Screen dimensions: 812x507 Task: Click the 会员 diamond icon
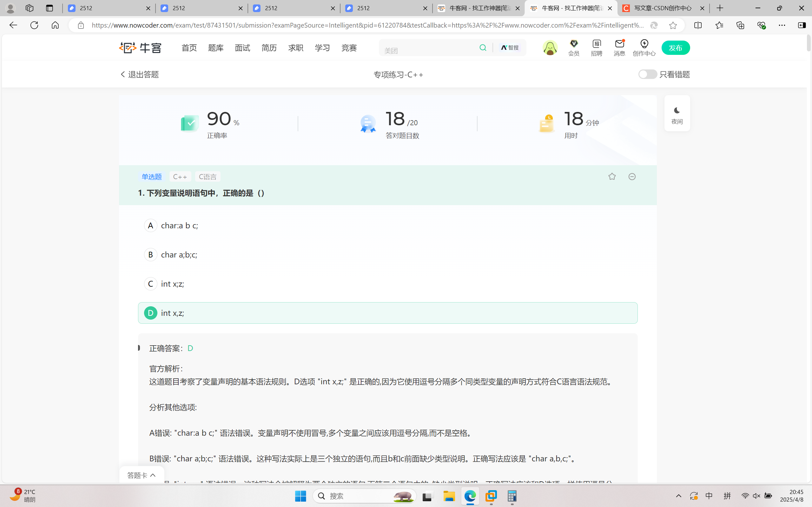point(574,44)
